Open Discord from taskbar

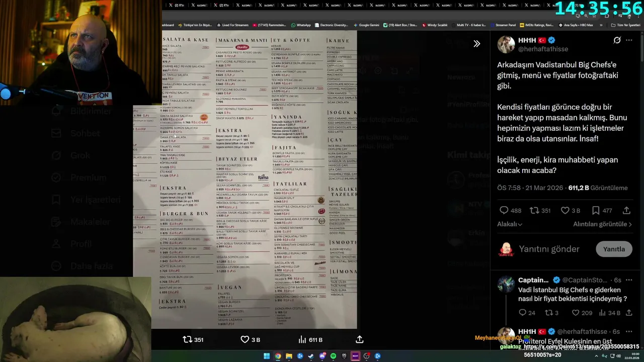322,356
